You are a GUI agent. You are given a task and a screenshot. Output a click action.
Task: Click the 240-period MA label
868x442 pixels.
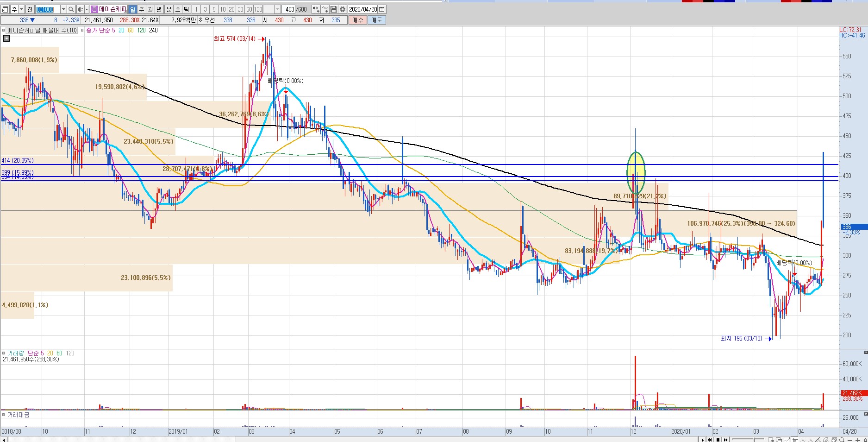point(153,31)
